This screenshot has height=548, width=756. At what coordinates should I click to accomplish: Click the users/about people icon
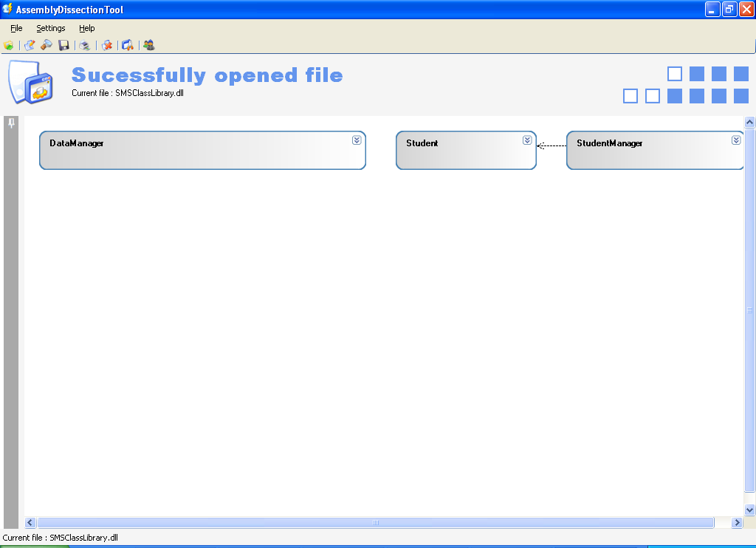point(149,45)
